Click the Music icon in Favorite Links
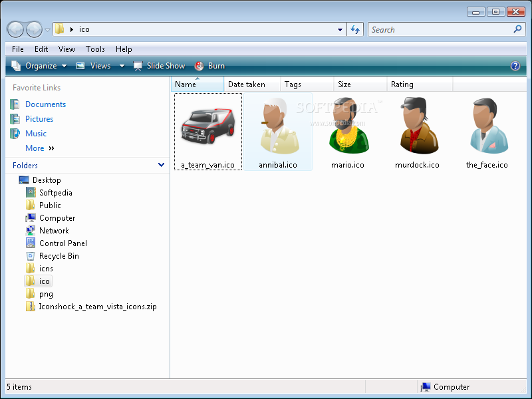This screenshot has width=532, height=399. point(15,134)
